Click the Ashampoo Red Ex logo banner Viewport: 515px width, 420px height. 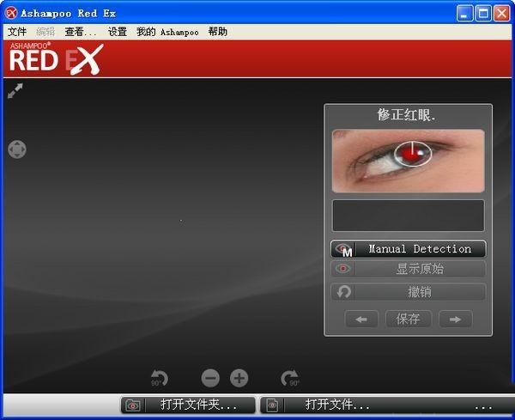[56, 58]
